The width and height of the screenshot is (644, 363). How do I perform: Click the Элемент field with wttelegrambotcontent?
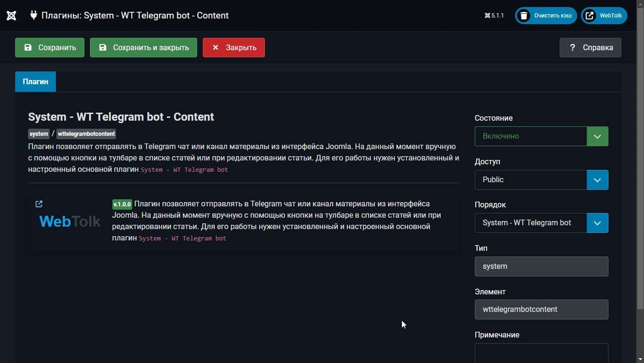[x=541, y=310]
